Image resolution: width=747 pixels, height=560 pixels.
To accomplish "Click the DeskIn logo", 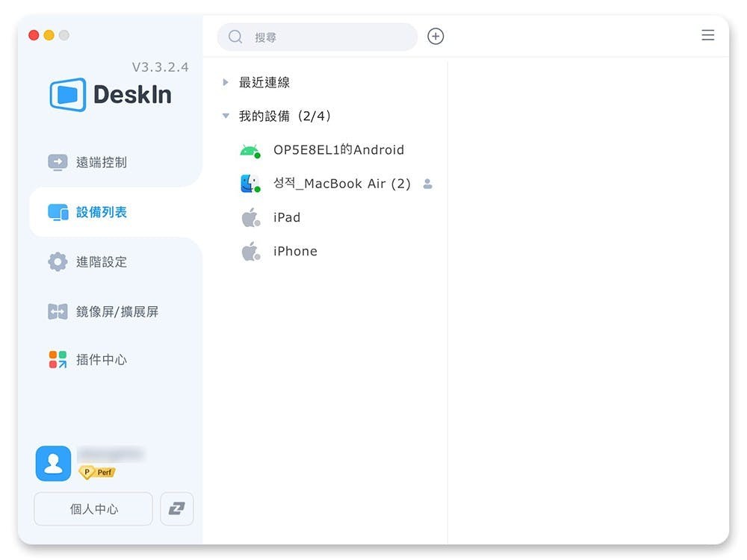I will (111, 95).
